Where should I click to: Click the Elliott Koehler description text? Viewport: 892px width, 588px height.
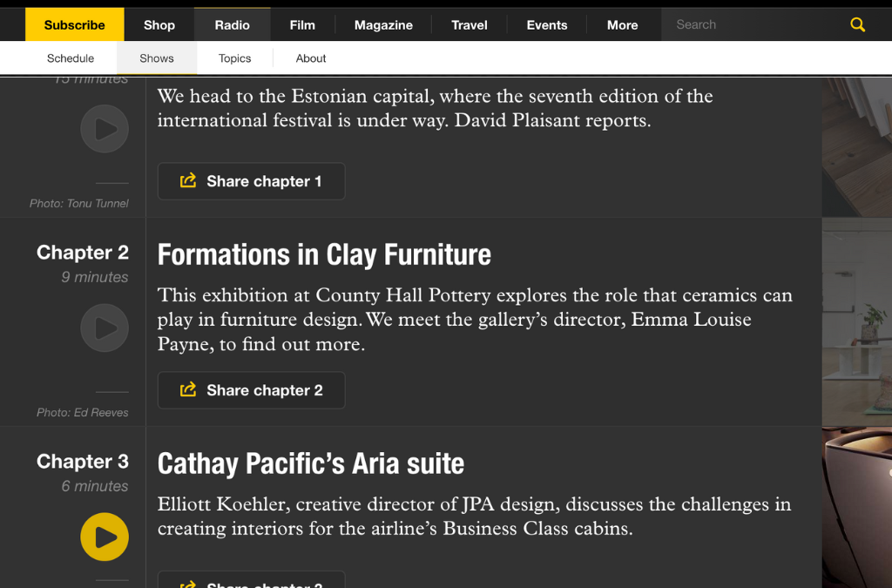point(475,517)
